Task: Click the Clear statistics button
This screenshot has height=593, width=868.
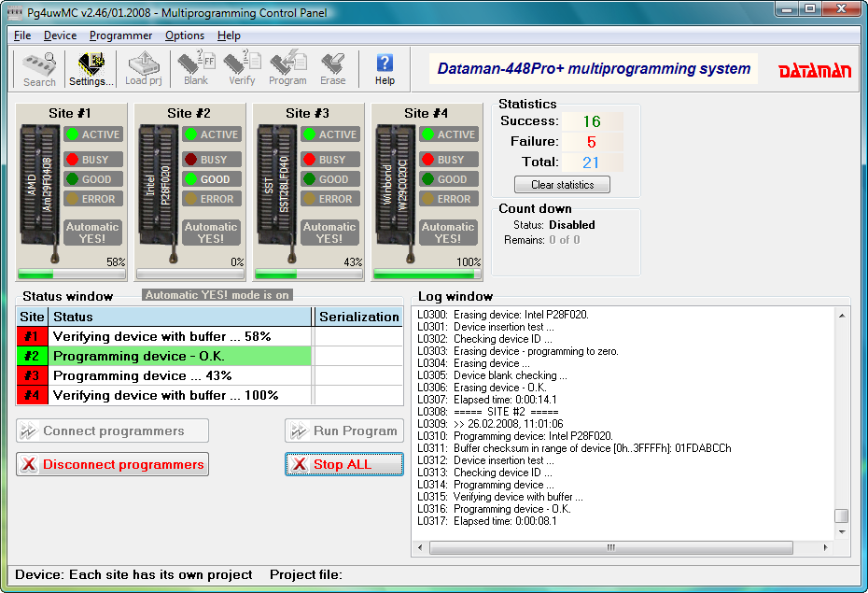Action: pos(562,184)
